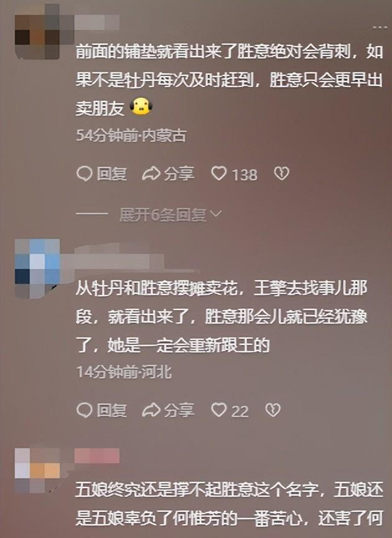Click the 分享 label under first comment

179,174
